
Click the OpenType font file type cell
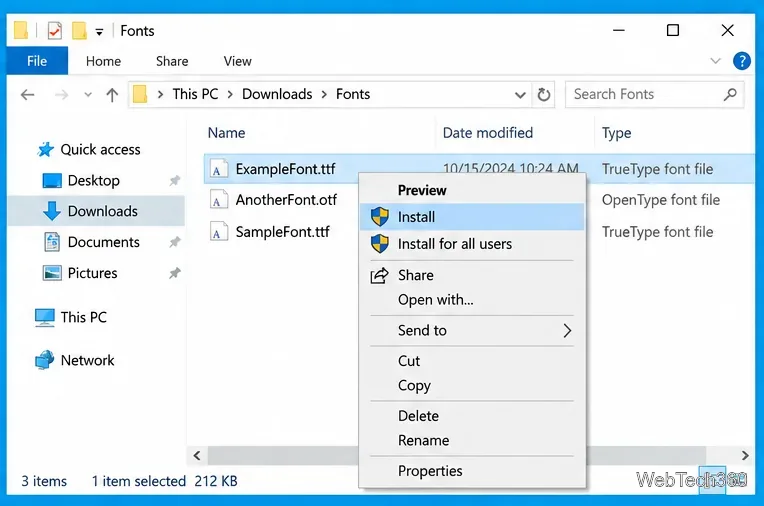(x=661, y=200)
